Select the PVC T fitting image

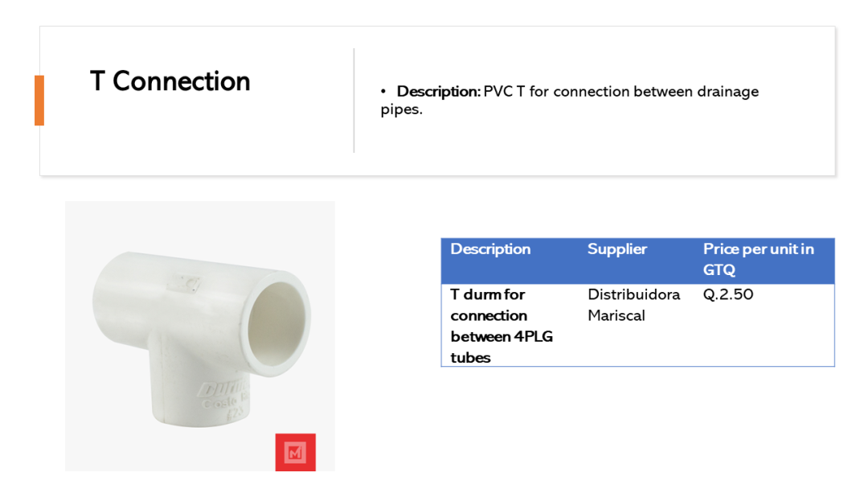point(200,336)
